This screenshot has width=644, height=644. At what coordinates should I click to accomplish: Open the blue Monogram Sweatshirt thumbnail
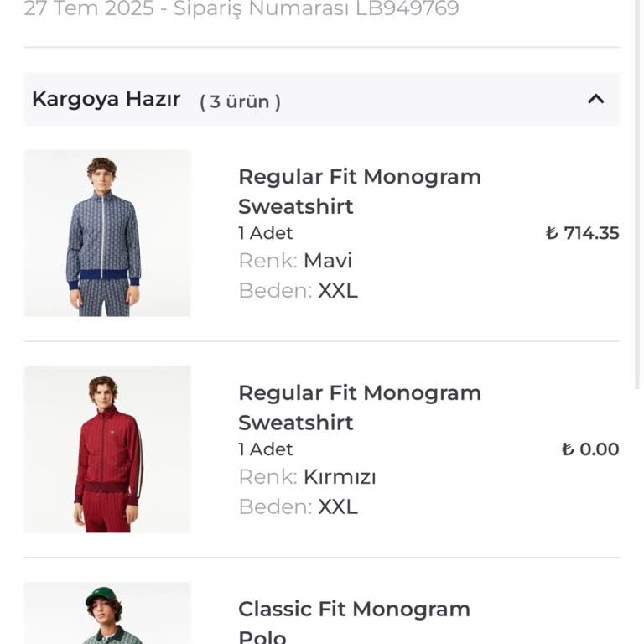[107, 233]
